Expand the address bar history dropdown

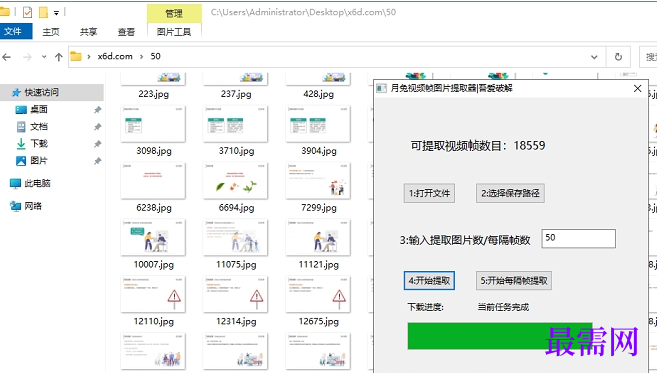(x=594, y=57)
